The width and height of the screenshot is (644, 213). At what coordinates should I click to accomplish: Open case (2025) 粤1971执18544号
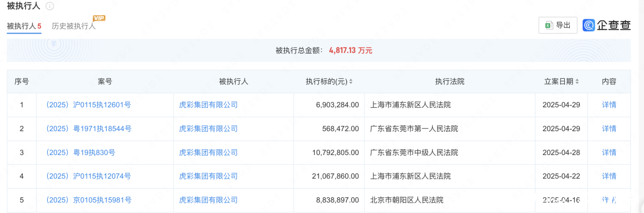[x=88, y=129]
